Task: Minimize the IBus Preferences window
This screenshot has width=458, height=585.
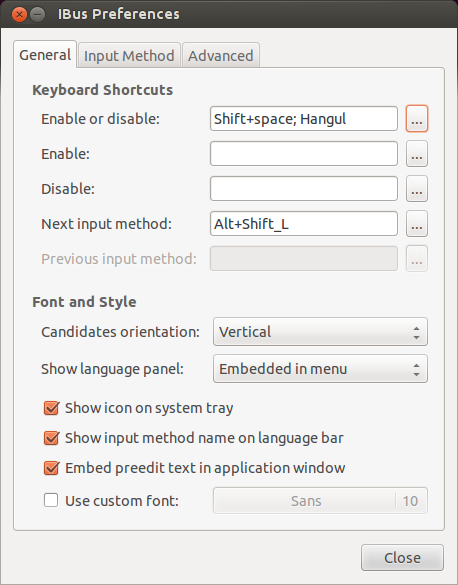Action: (38, 15)
